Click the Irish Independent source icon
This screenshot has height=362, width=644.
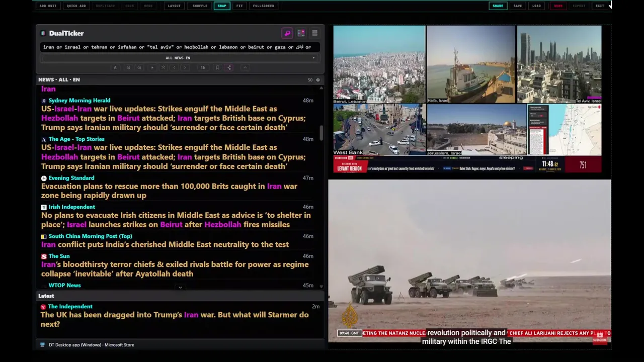(44, 207)
